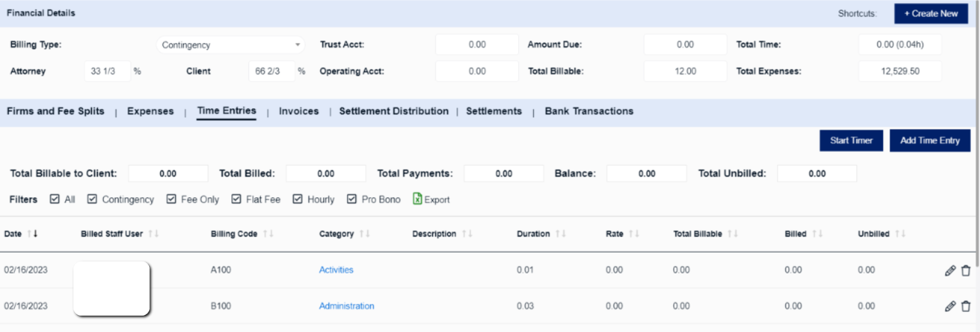Screen dimensions: 980x332
Task: Open the Settlement Distribution tab
Action: (x=394, y=111)
